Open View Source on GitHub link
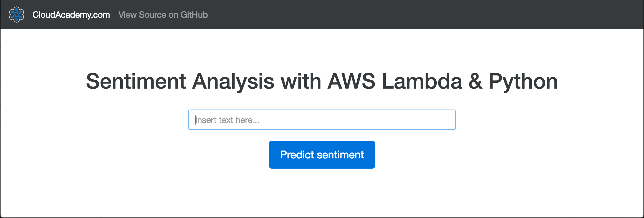644x218 pixels. tap(163, 15)
